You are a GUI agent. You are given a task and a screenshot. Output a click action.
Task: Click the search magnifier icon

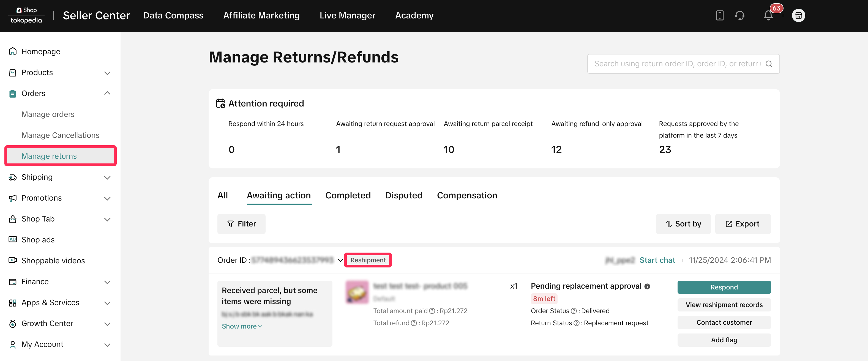tap(769, 64)
